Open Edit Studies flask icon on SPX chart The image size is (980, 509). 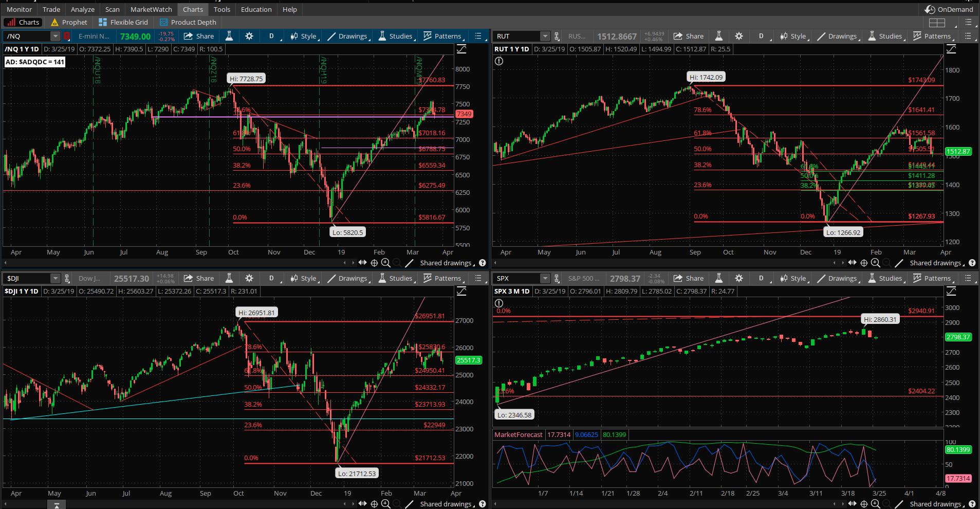click(x=719, y=278)
